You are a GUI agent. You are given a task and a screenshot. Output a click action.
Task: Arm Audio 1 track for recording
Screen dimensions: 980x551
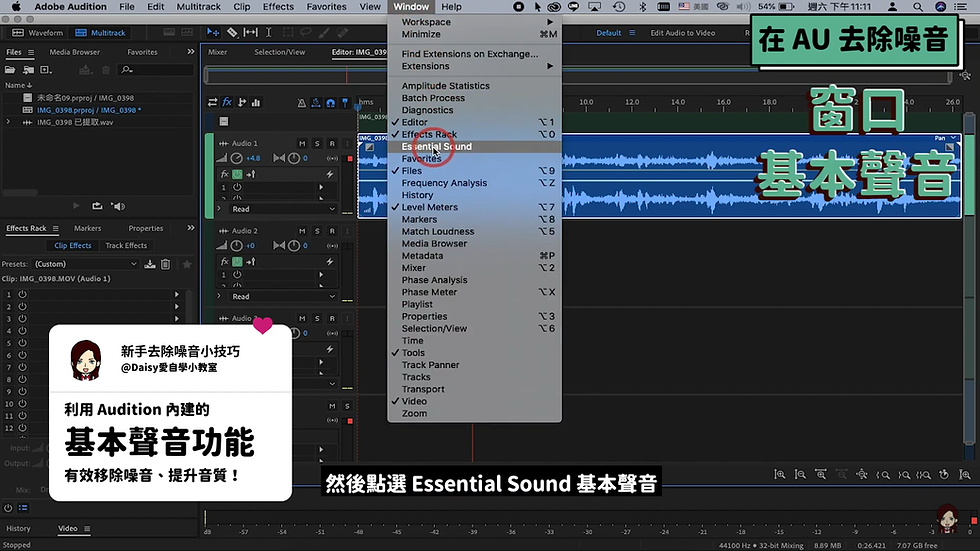(332, 144)
